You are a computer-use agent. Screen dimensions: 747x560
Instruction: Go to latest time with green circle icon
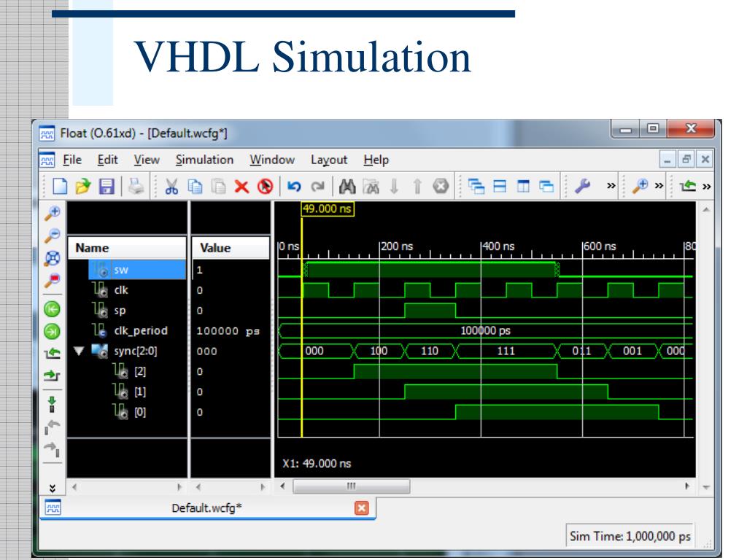pos(52,331)
